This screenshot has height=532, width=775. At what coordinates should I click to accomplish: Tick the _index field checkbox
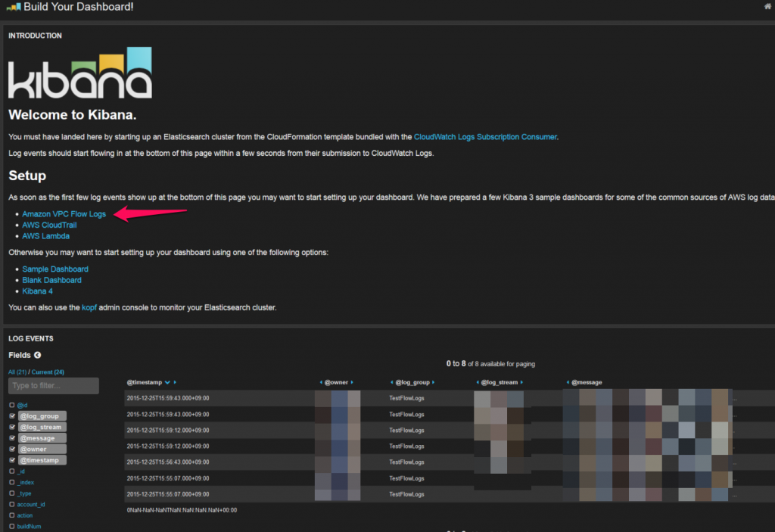coord(12,482)
